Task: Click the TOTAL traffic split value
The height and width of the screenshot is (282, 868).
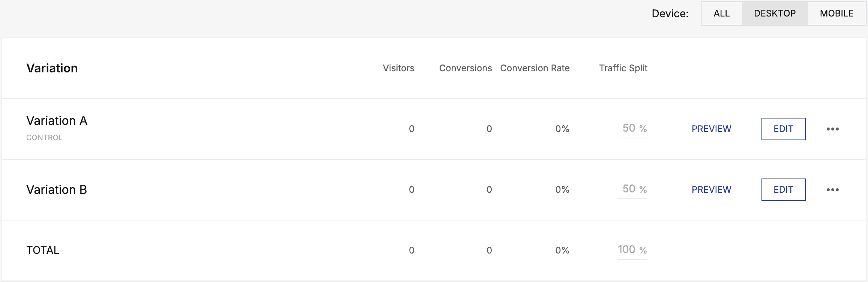Action: (627, 250)
